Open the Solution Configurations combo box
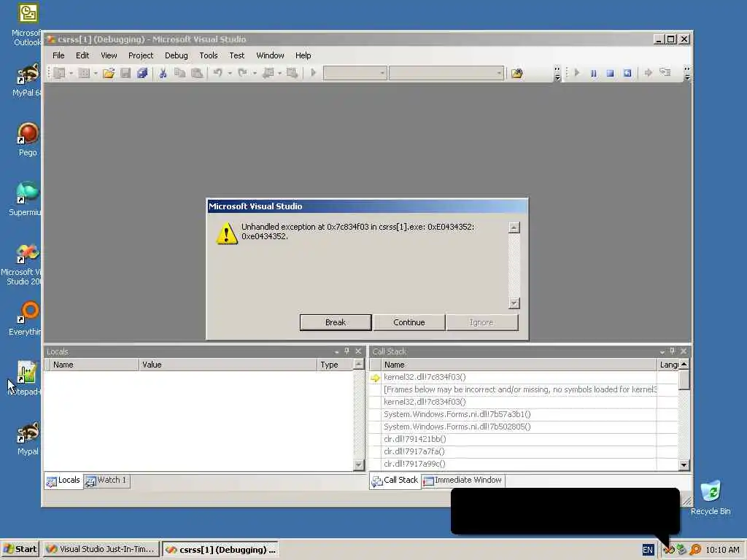The height and width of the screenshot is (560, 747). point(355,73)
